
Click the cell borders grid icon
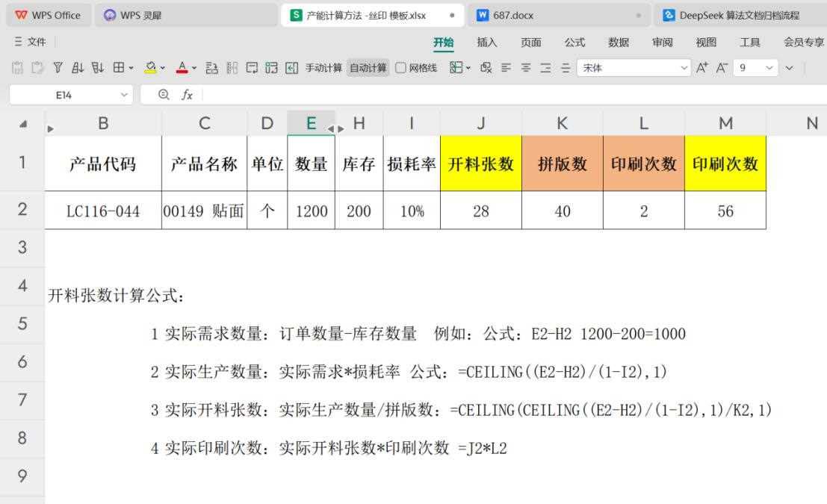point(119,67)
